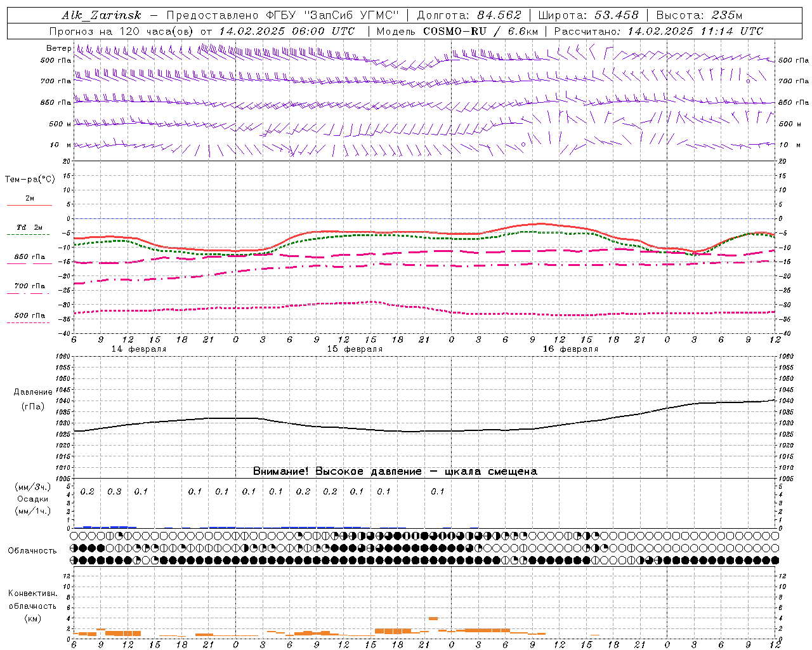Image resolution: width=812 pixels, height=650 pixels.
Task: Click the 'Прогноз на 120 часа(ов)' text
Action: 122,31
